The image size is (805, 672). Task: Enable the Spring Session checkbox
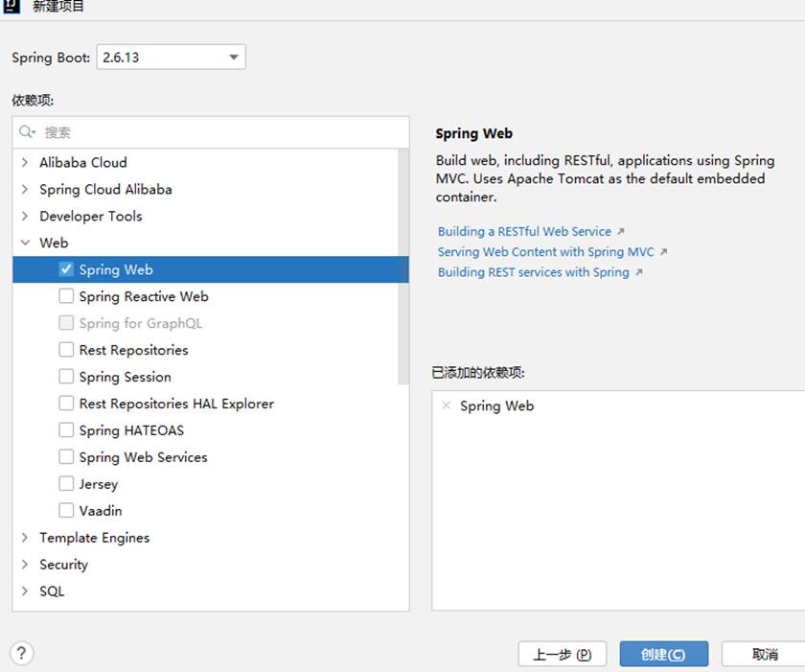[66, 377]
